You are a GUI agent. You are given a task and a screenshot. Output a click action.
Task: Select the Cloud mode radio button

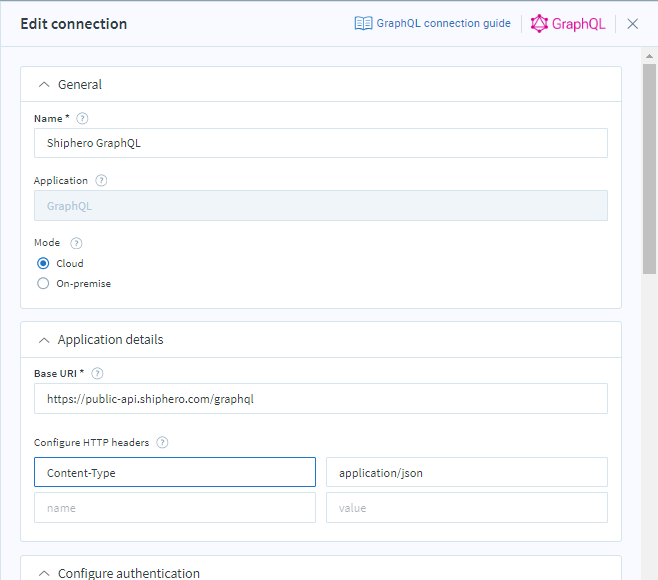click(43, 264)
